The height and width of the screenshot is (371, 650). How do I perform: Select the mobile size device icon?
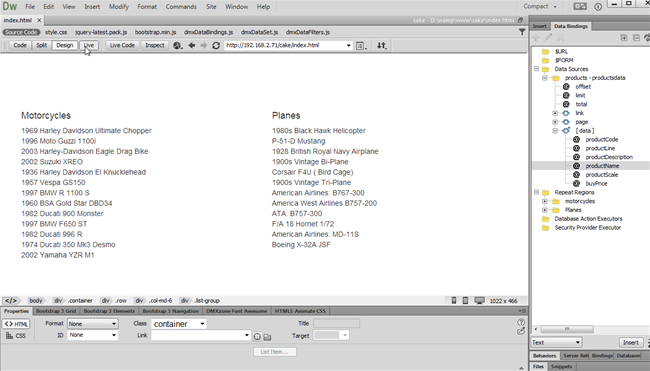click(x=454, y=301)
